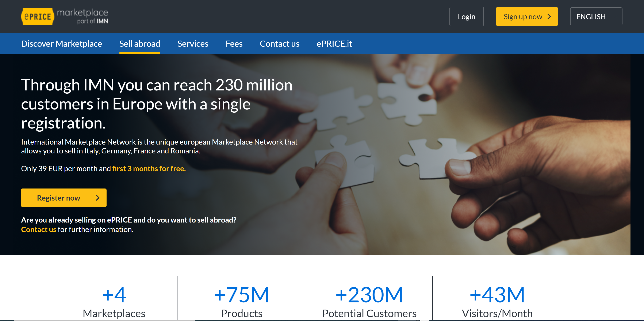Click the main headline about 230 million customers

point(157,104)
